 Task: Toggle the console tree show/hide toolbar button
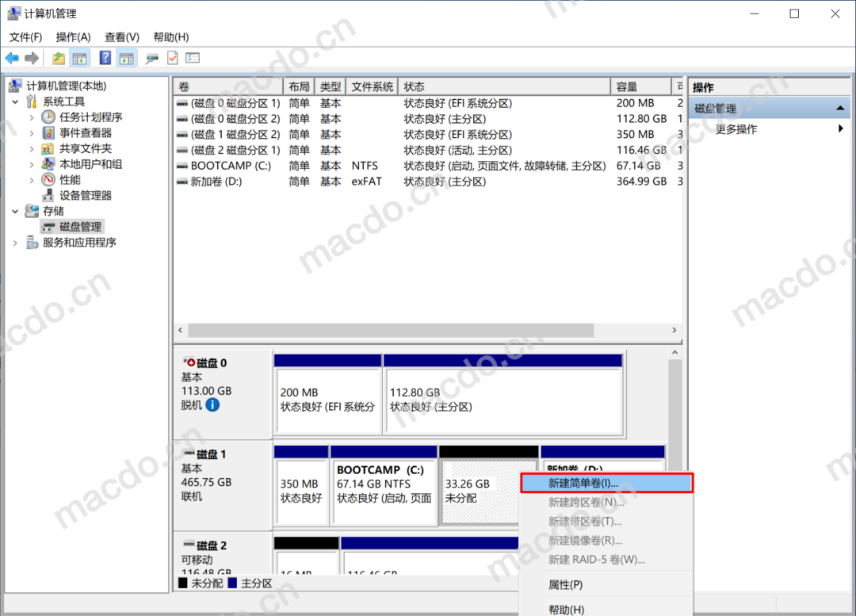[80, 58]
